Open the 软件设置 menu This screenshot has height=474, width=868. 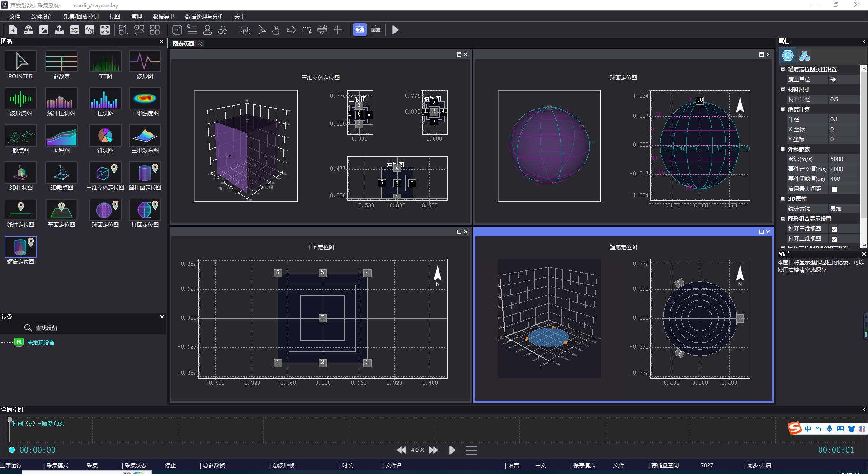coord(42,17)
